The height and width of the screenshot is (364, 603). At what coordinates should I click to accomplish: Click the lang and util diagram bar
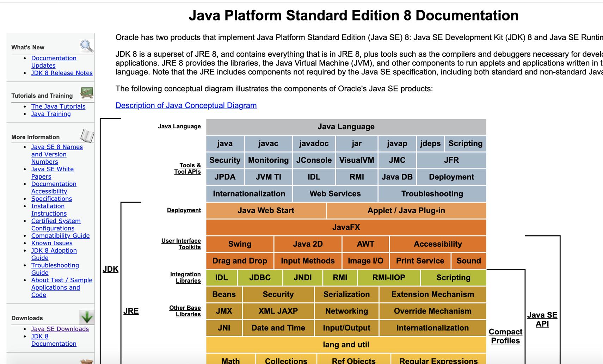point(346,345)
